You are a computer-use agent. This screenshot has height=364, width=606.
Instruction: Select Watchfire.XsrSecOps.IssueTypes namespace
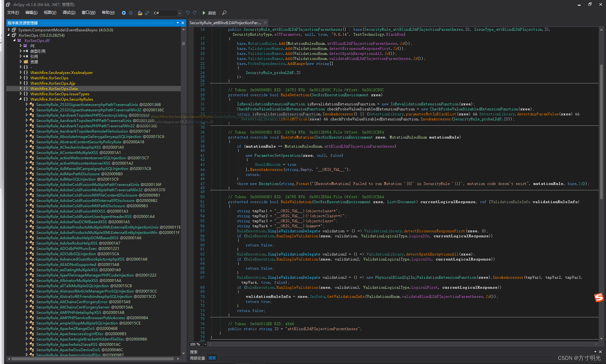pyautogui.click(x=60, y=94)
